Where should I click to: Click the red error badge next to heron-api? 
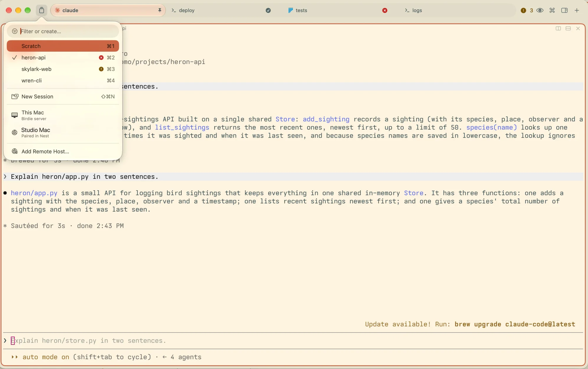[x=101, y=58]
